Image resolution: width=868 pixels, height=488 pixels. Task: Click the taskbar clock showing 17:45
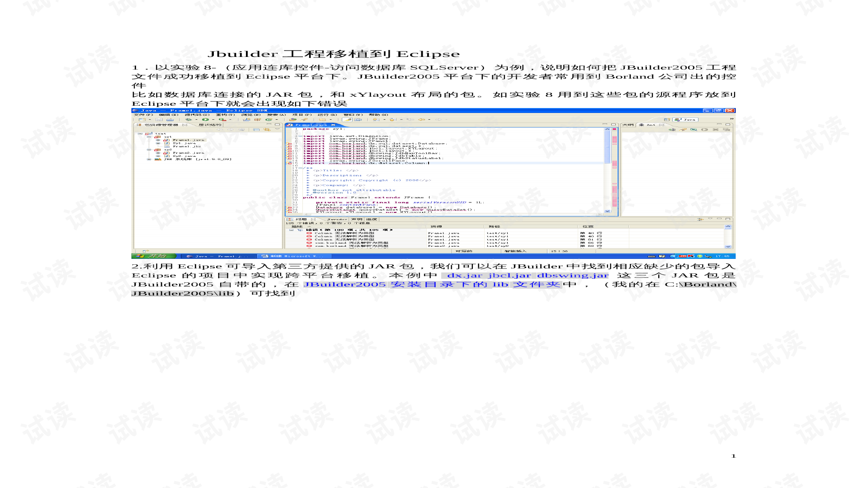pyautogui.click(x=722, y=256)
